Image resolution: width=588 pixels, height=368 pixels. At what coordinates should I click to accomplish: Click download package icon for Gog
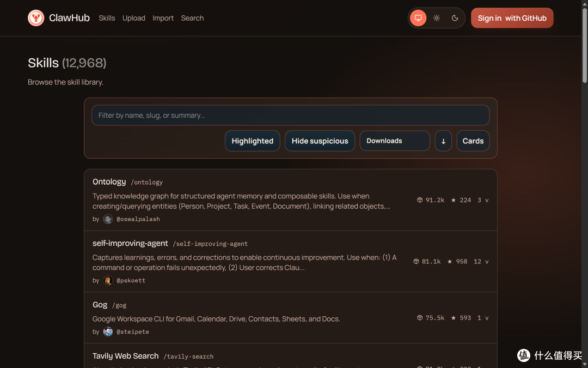[x=420, y=318]
